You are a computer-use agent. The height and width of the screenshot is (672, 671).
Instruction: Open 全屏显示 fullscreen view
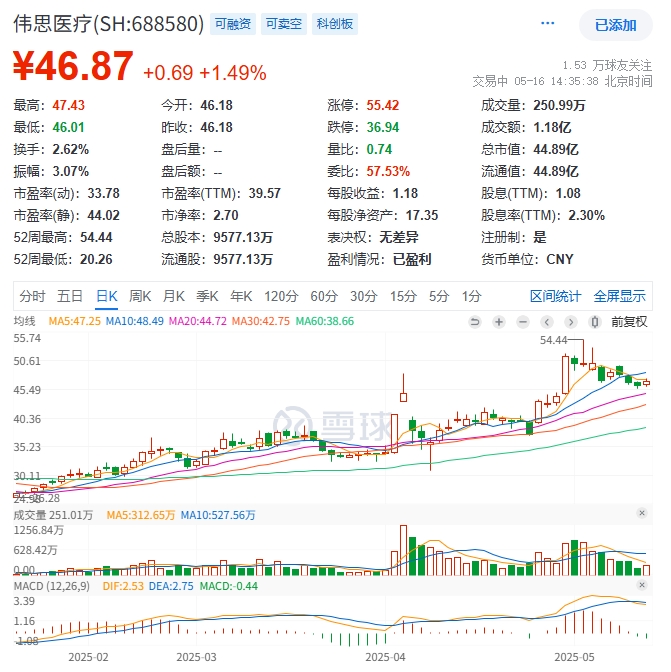619,296
